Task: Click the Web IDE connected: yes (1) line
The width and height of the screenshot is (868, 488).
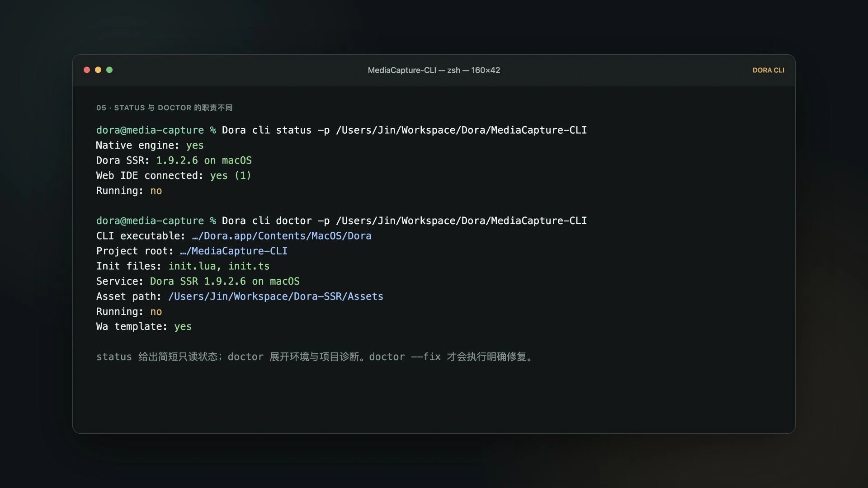Action: pyautogui.click(x=174, y=175)
